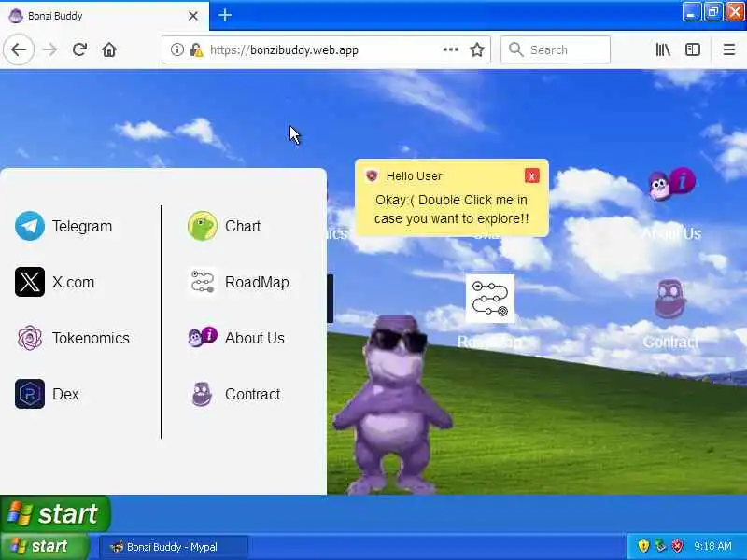Open RoadMap from the start menu
This screenshot has width=747, height=560.
tap(238, 282)
